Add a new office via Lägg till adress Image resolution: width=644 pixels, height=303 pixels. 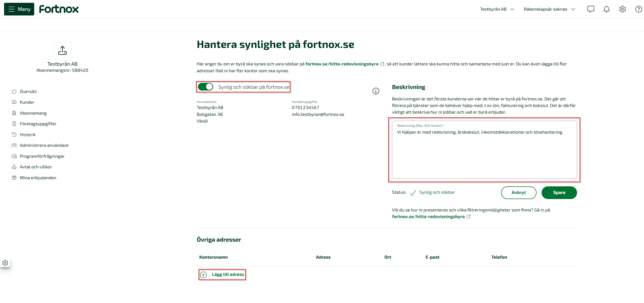click(222, 274)
